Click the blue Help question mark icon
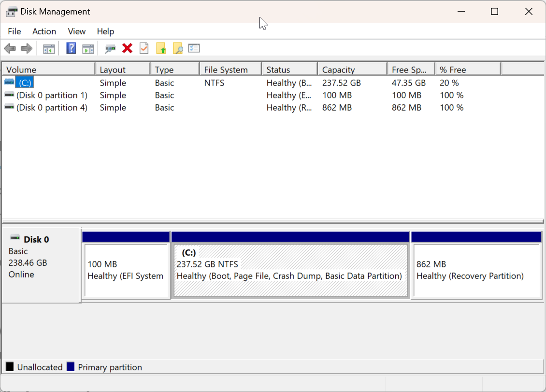This screenshot has height=392, width=546. [71, 48]
